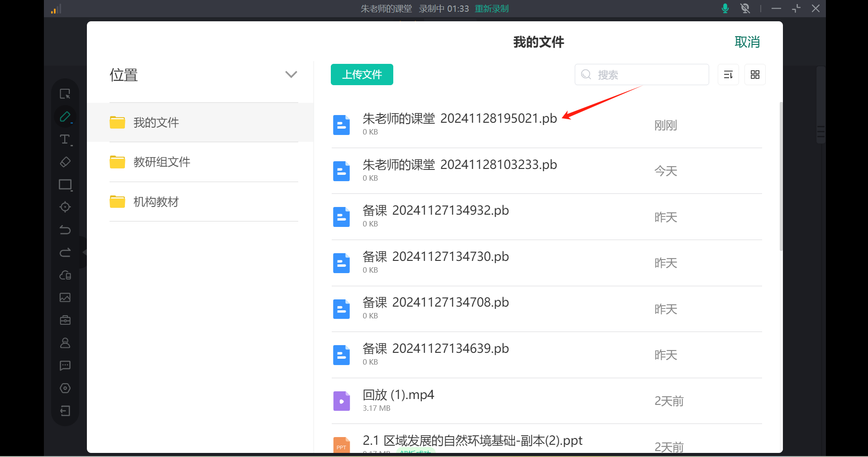The height and width of the screenshot is (457, 868).
Task: Select 我的文件 folder
Action: pyautogui.click(x=200, y=122)
